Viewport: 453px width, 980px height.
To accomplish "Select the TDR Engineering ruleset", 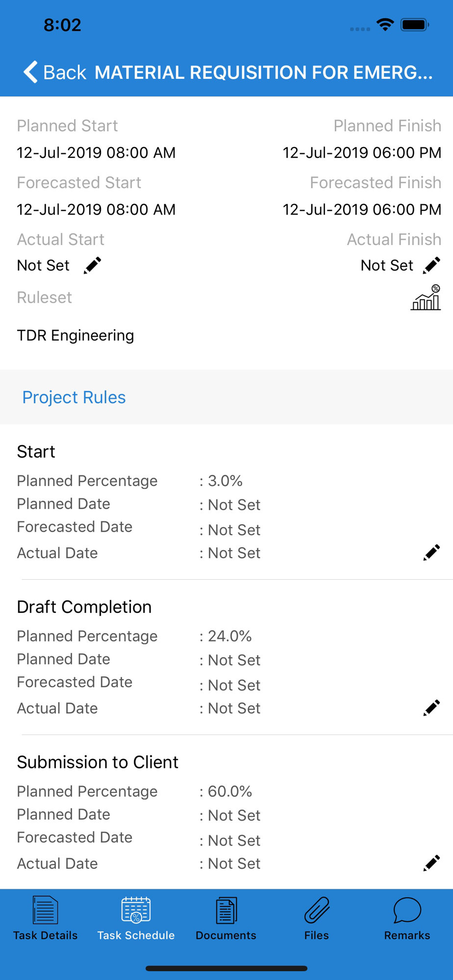I will [x=75, y=335].
